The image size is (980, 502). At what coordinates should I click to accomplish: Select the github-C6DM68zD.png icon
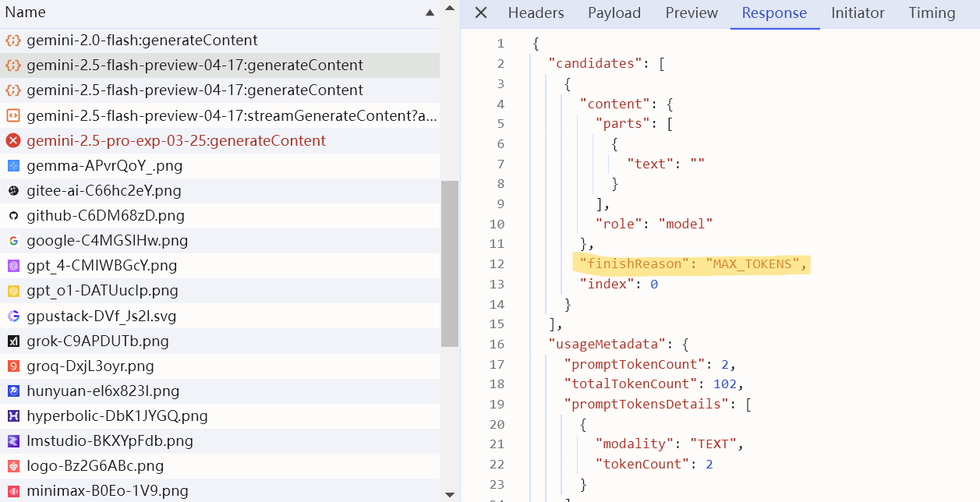click(x=13, y=216)
